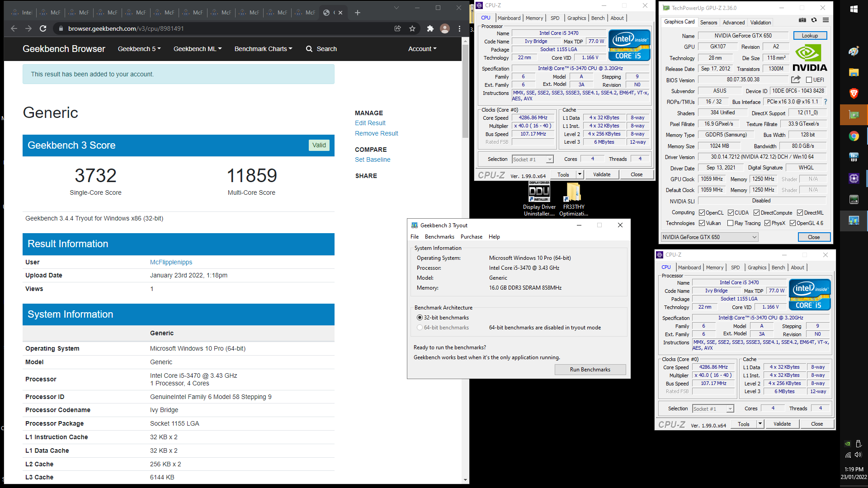This screenshot has width=868, height=488.
Task: Switch to Geekbench via taskbar icon
Action: pyautogui.click(x=854, y=221)
